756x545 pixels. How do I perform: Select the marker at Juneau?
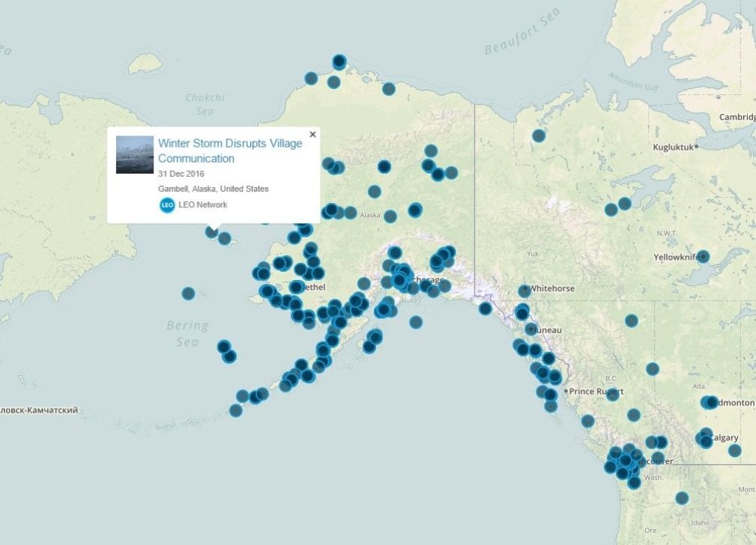click(x=530, y=329)
